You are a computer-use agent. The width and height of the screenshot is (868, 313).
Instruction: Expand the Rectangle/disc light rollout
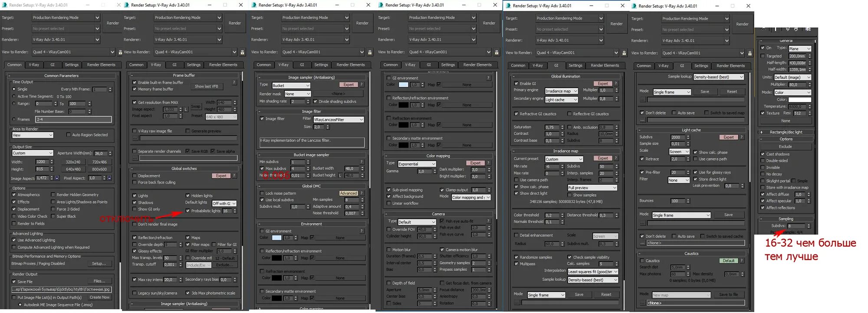click(786, 132)
